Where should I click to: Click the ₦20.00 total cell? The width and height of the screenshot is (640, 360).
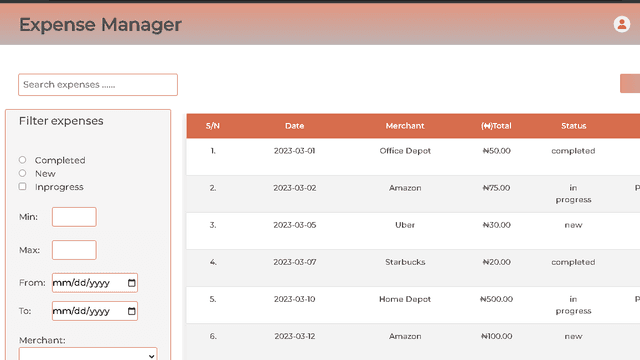click(x=496, y=262)
